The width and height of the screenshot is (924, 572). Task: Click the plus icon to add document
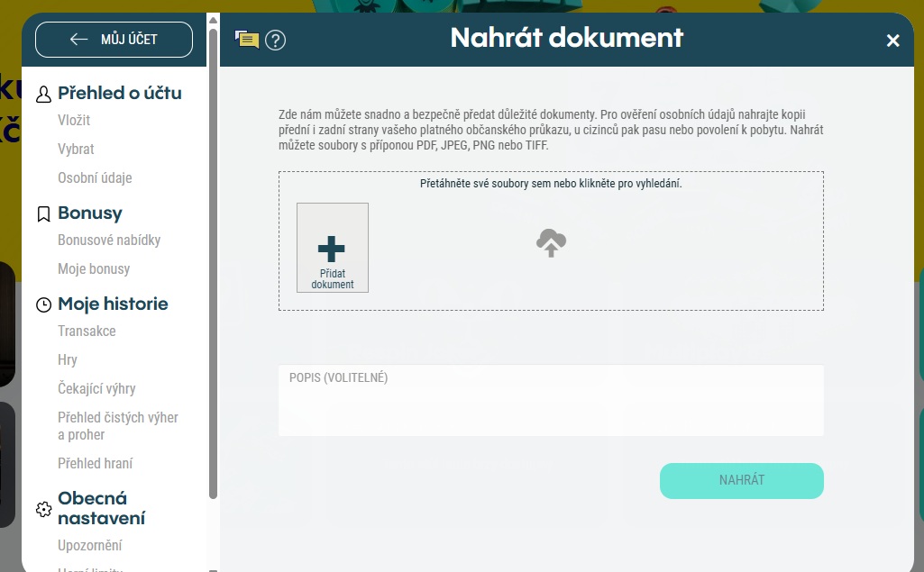[x=332, y=249]
